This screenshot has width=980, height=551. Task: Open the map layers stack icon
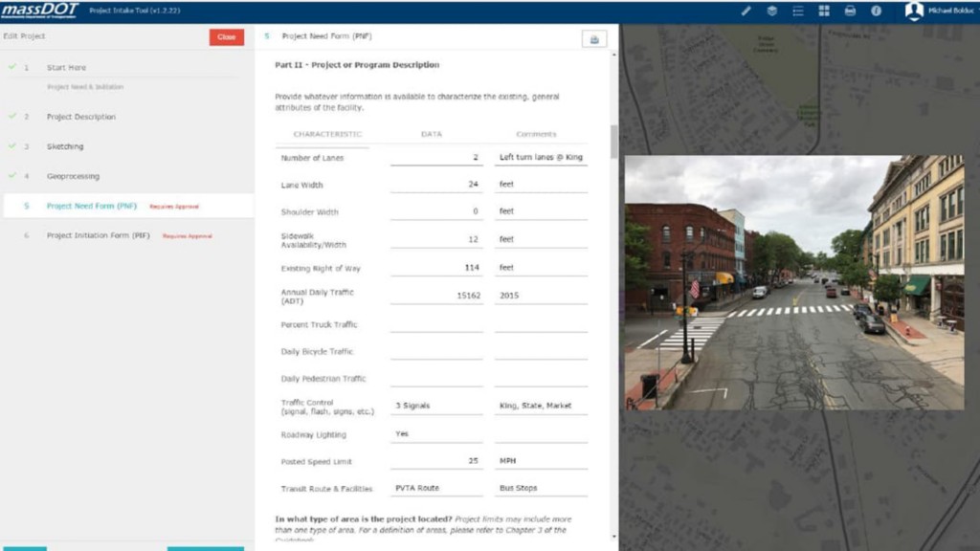pos(772,11)
